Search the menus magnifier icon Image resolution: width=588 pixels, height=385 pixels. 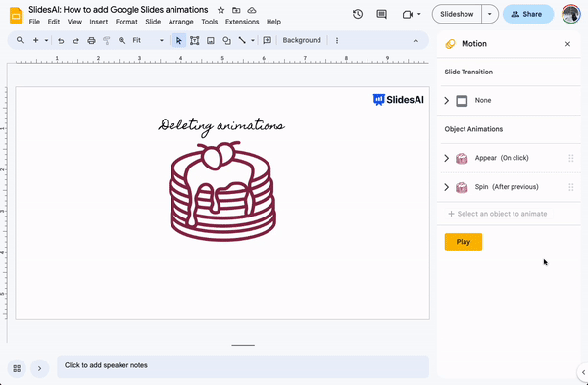click(x=20, y=40)
